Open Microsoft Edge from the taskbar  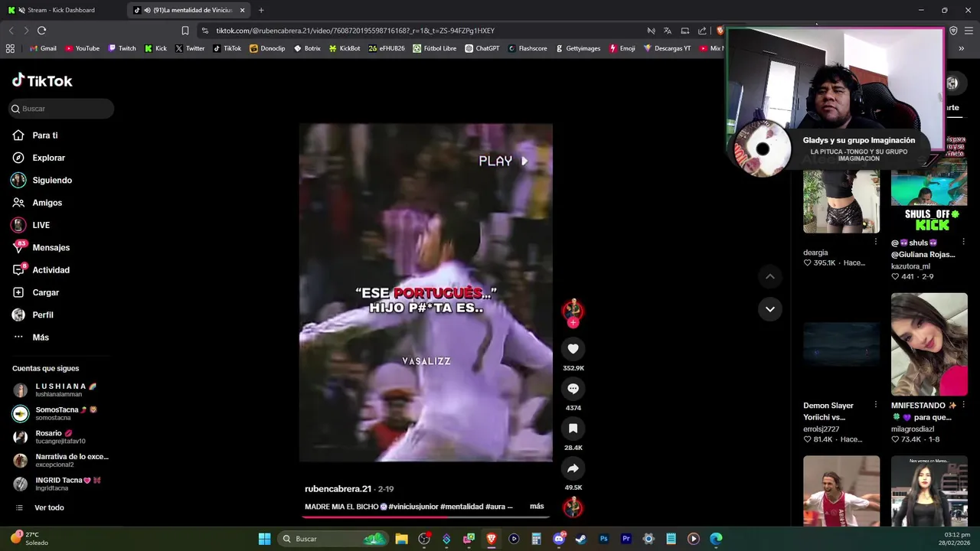716,539
